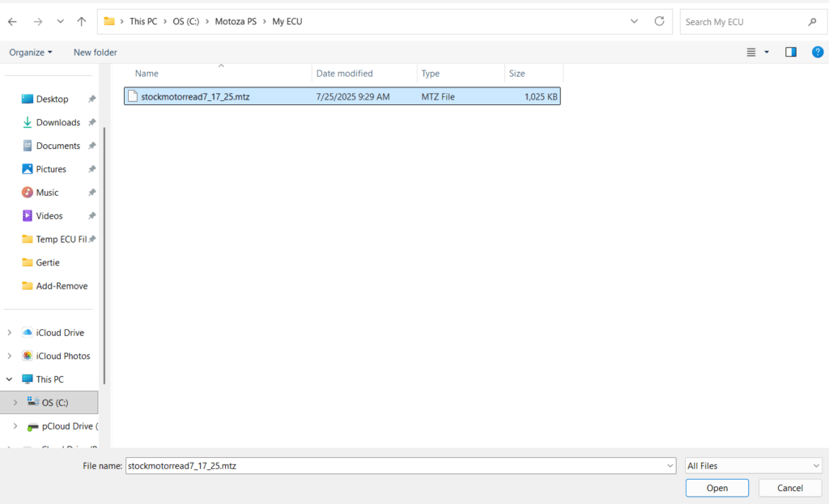This screenshot has width=829, height=504.
Task: Toggle the preview pane icon
Action: tap(791, 52)
